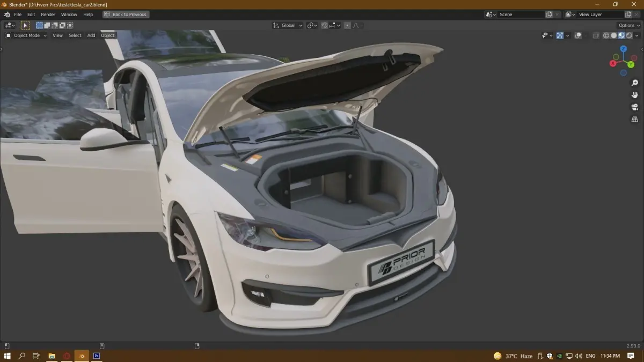Open the Object Mode dropdown

pyautogui.click(x=26, y=35)
